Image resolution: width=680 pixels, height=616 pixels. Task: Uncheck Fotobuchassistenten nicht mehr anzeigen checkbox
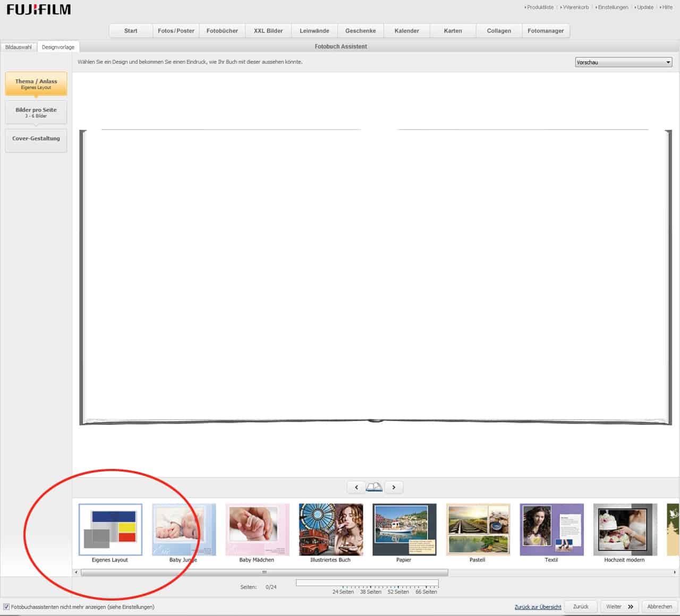coord(6,606)
